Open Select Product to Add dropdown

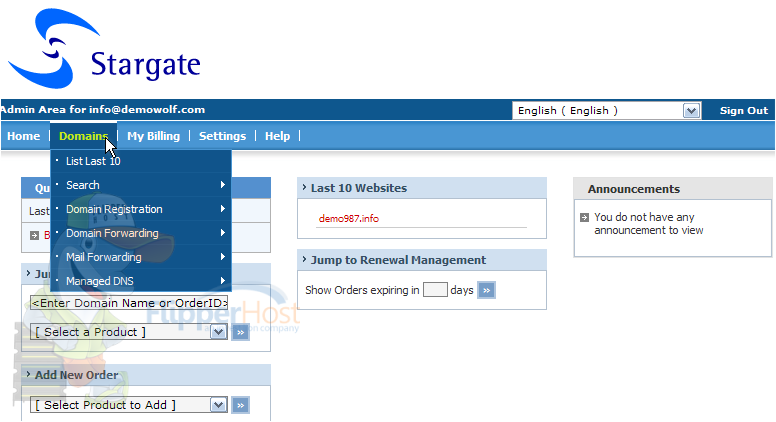[129, 405]
